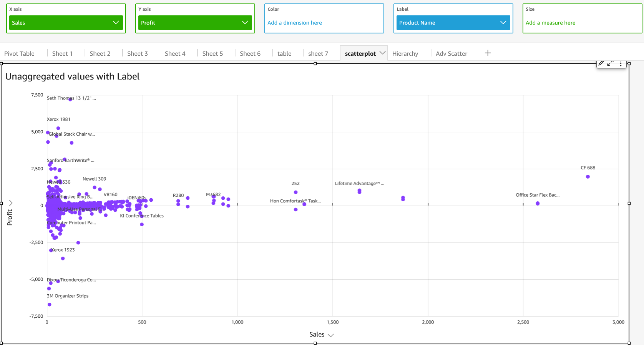
Task: Open the visual's three-dot options menu
Action: point(621,63)
